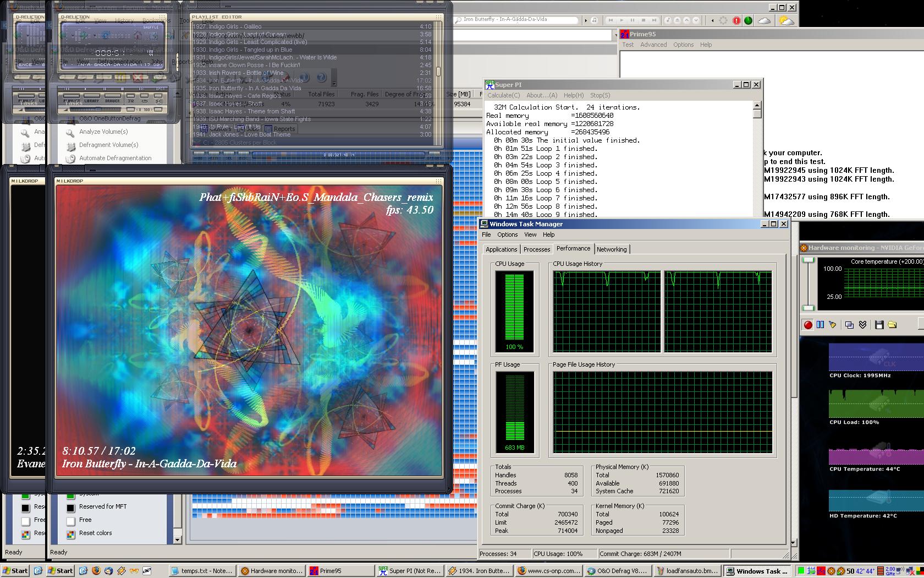The image size is (924, 578).
Task: Click FoxyTunes previous track icon in browser toolbar
Action: [x=610, y=20]
